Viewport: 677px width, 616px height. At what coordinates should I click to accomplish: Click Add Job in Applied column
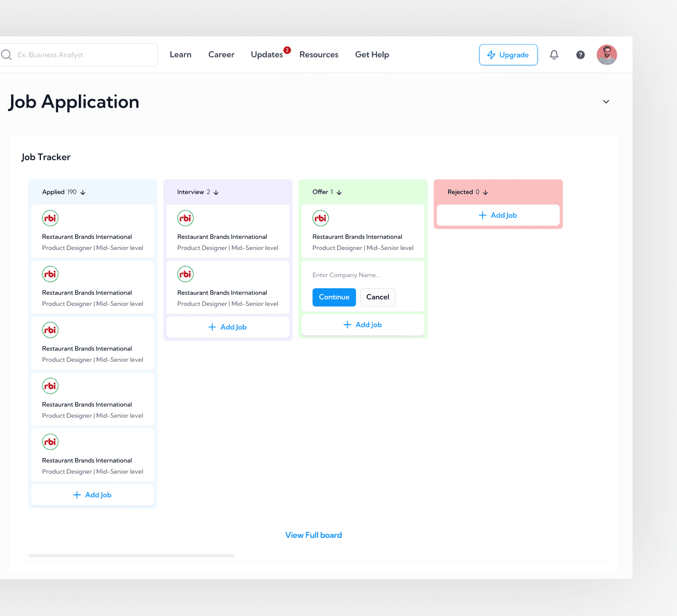tap(92, 495)
